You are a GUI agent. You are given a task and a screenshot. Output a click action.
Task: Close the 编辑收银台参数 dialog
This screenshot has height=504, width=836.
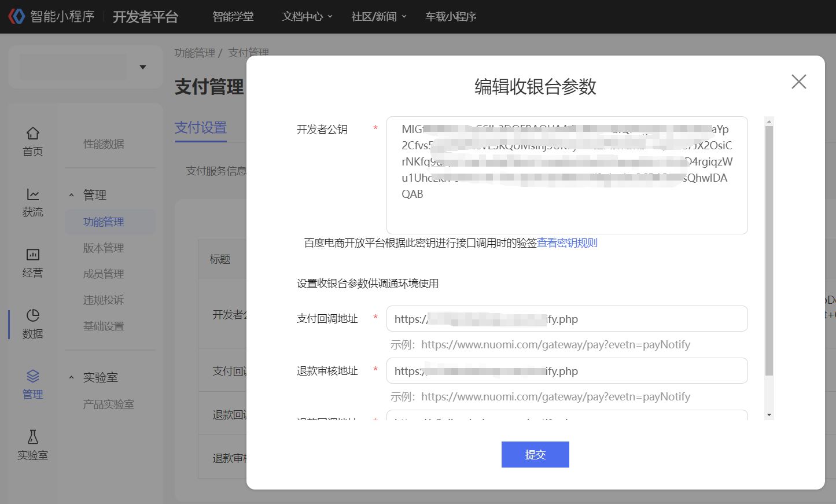coord(798,82)
